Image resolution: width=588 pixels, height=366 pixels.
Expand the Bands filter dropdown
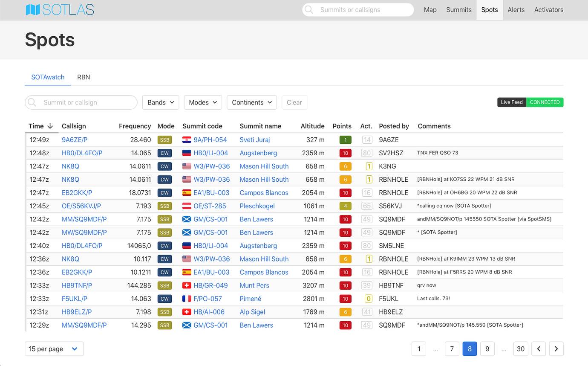(161, 102)
